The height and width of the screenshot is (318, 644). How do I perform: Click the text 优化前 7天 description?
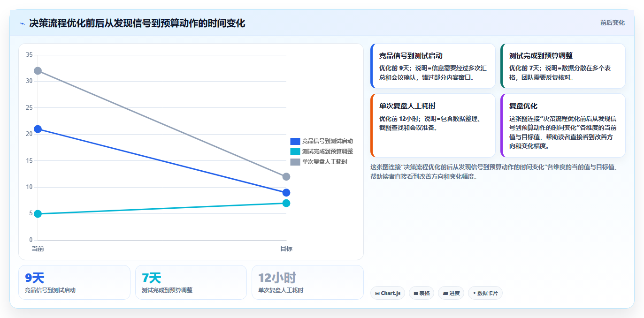pyautogui.click(x=560, y=73)
